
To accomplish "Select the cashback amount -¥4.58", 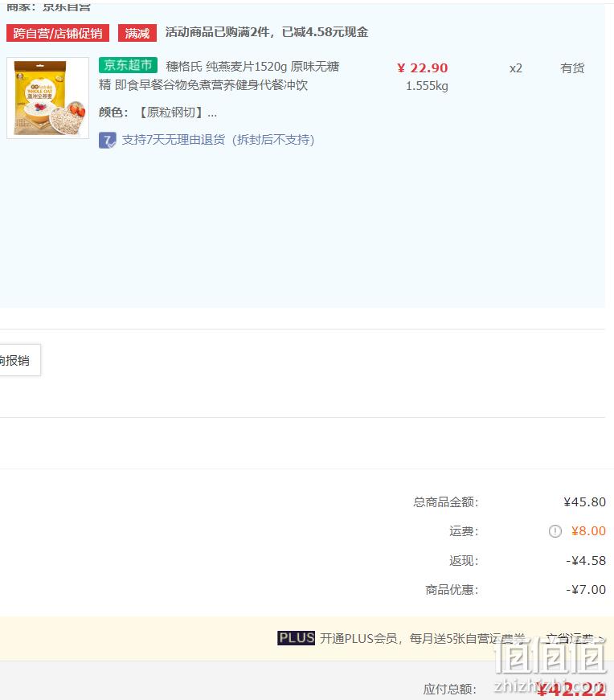I will point(586,560).
